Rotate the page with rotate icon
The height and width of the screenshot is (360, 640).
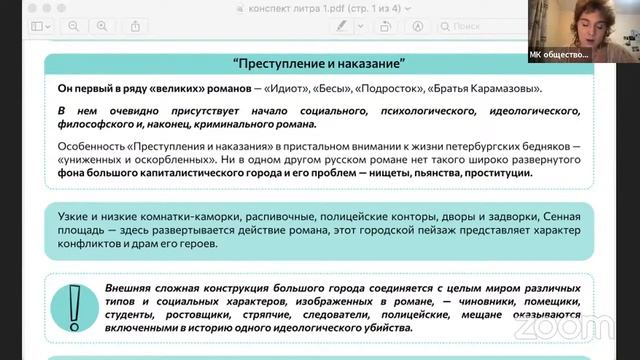tap(385, 27)
